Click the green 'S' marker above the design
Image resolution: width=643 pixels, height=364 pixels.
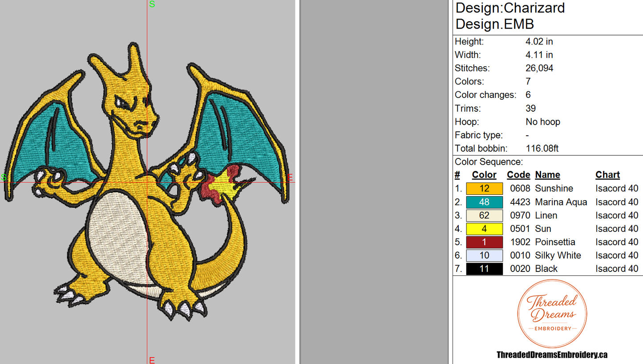[x=152, y=4]
